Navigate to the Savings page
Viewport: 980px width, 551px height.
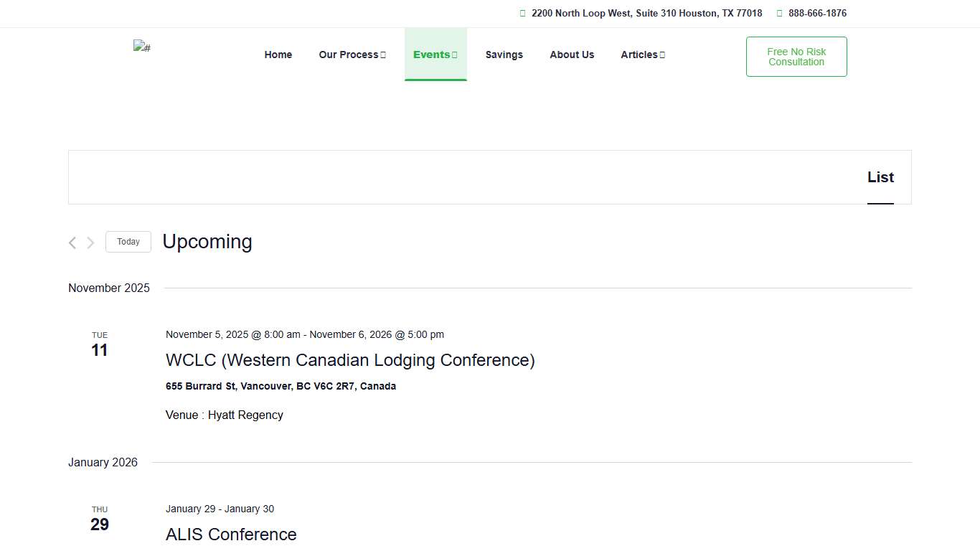504,55
